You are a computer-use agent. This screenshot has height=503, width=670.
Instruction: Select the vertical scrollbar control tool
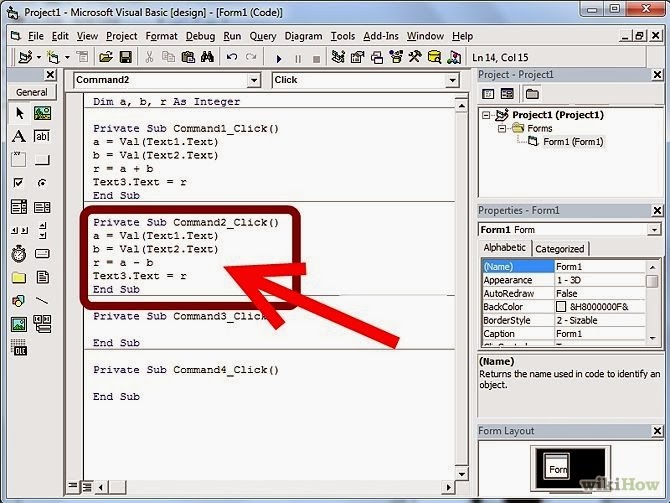coord(42,230)
